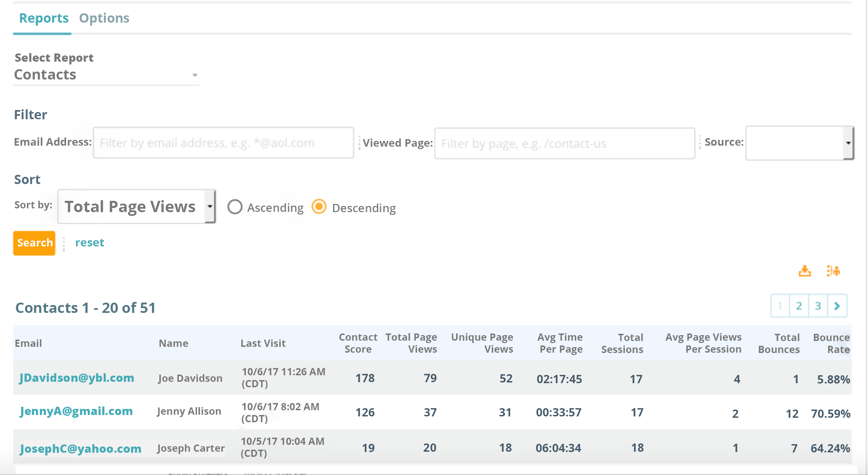This screenshot has height=475, width=868.
Task: Expand the Sort by Total Page Views dropdown
Action: tap(137, 206)
